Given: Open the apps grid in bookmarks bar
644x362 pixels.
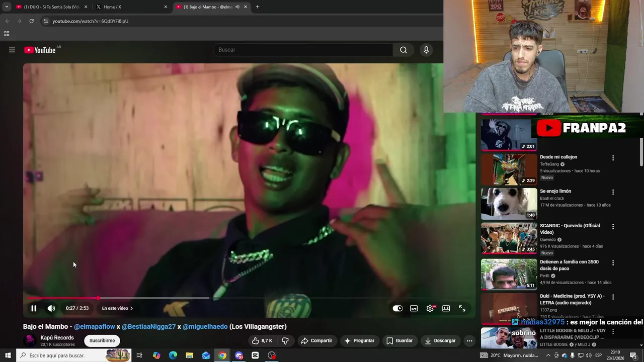Looking at the screenshot, I should click(7, 34).
